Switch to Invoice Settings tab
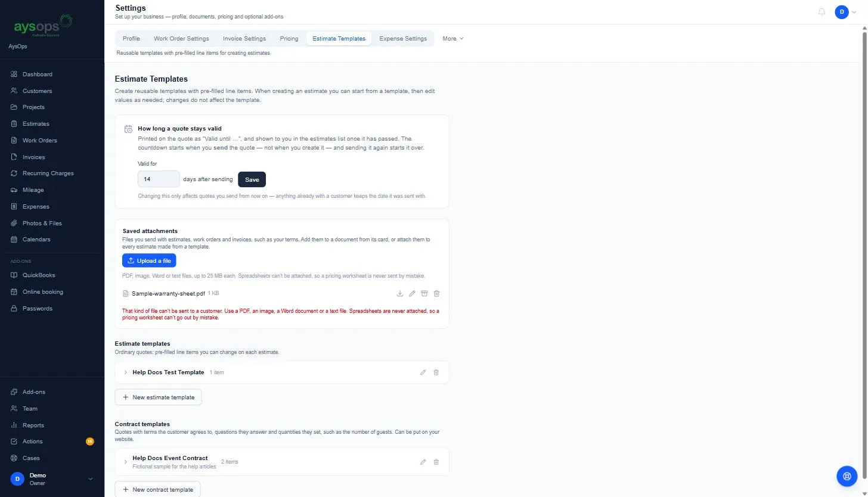 click(x=244, y=39)
